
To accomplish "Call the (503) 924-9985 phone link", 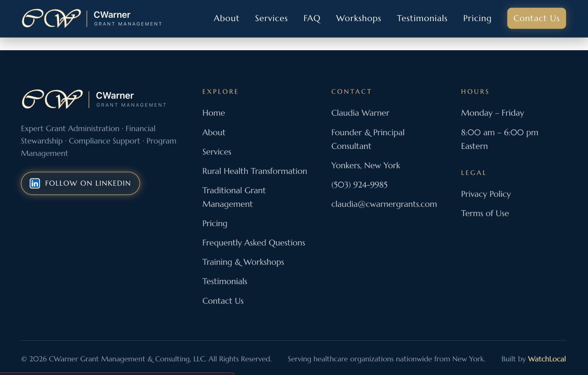I will click(x=359, y=185).
